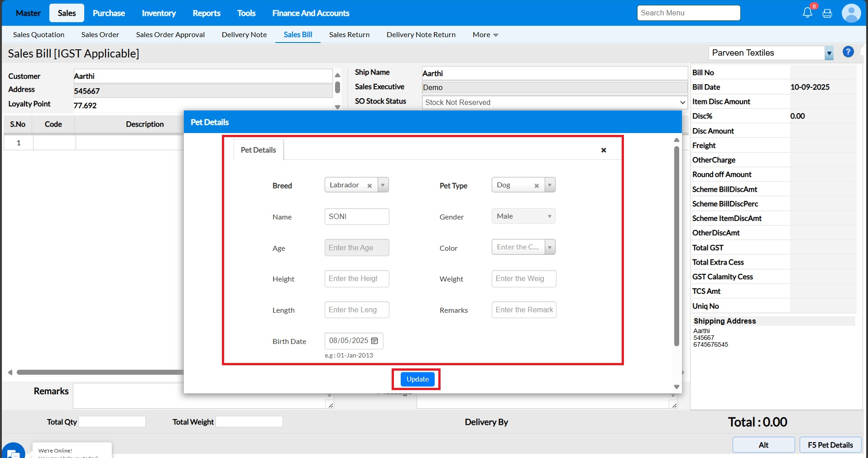This screenshot has width=868, height=458.
Task: Switch to Delivery Note tab
Action: [244, 34]
